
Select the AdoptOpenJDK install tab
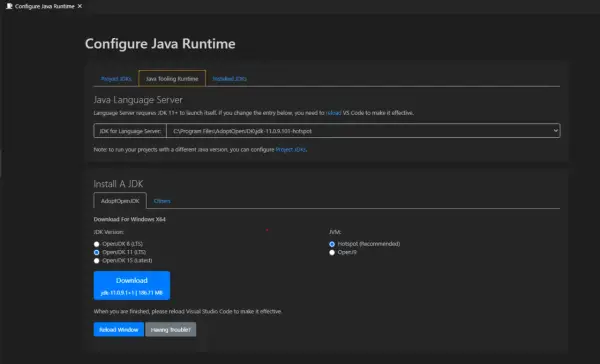[x=120, y=201]
